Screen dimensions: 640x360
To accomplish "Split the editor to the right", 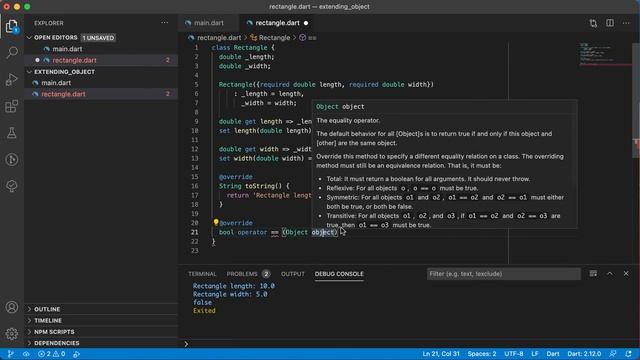I will click(x=610, y=23).
